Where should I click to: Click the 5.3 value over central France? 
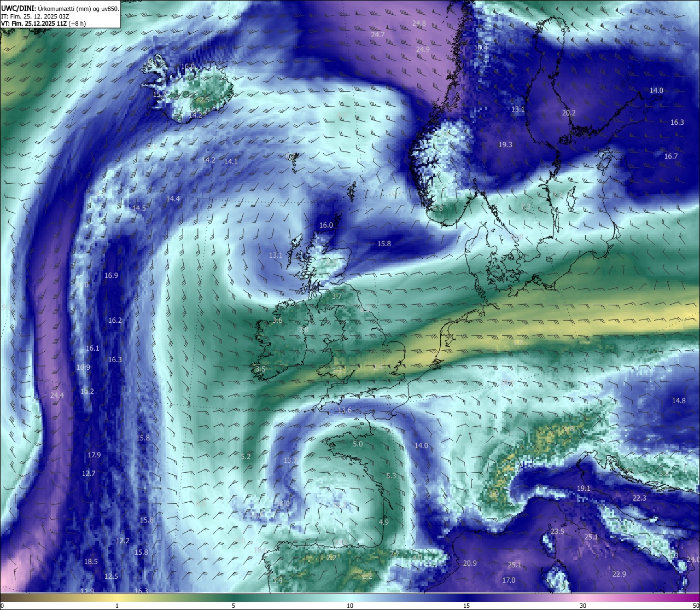pyautogui.click(x=391, y=476)
